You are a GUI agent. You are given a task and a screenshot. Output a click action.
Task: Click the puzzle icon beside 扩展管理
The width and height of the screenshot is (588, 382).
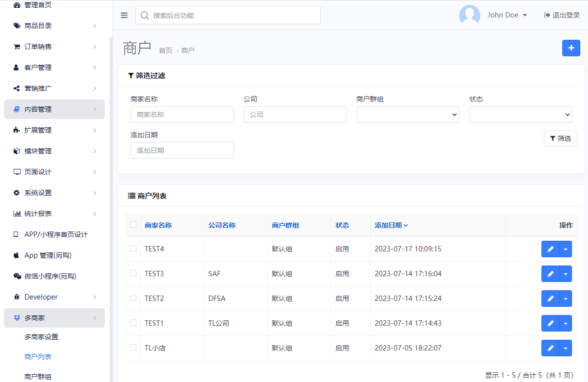pyautogui.click(x=17, y=130)
